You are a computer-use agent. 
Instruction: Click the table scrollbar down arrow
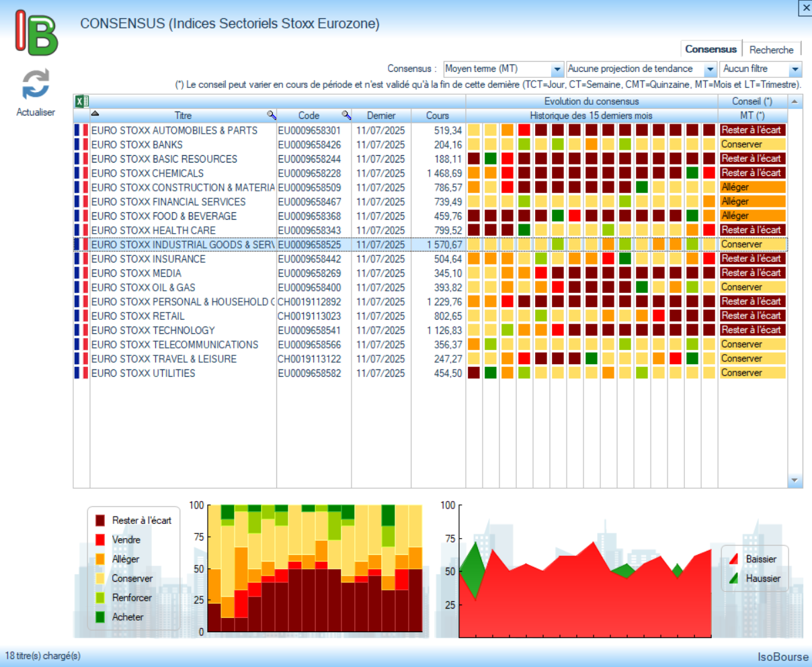pos(795,481)
